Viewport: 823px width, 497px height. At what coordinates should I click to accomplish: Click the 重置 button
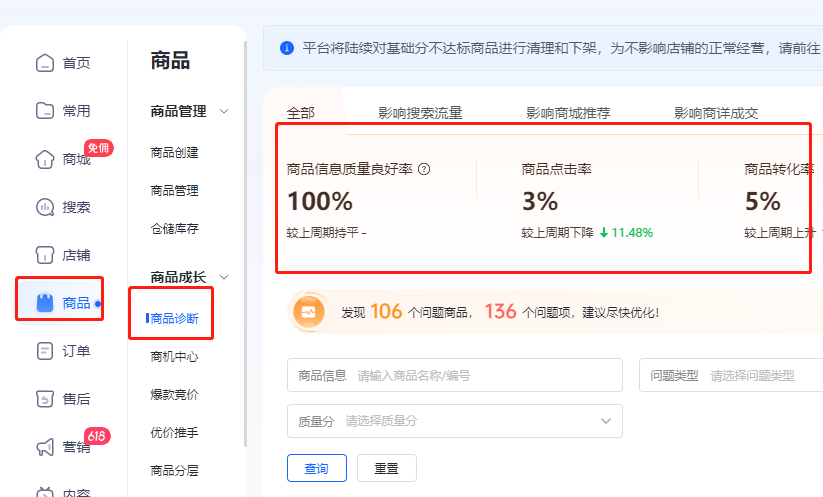[x=386, y=468]
